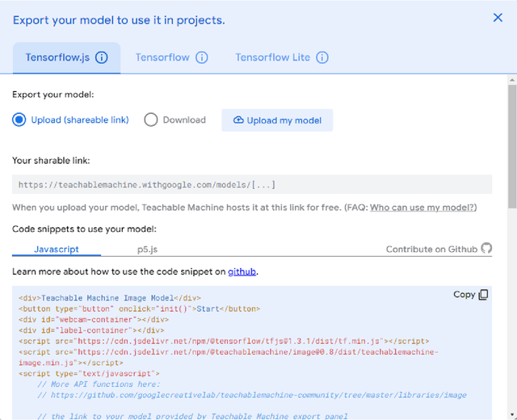Image resolution: width=517 pixels, height=420 pixels.
Task: Close the export model dialog
Action: pyautogui.click(x=498, y=18)
